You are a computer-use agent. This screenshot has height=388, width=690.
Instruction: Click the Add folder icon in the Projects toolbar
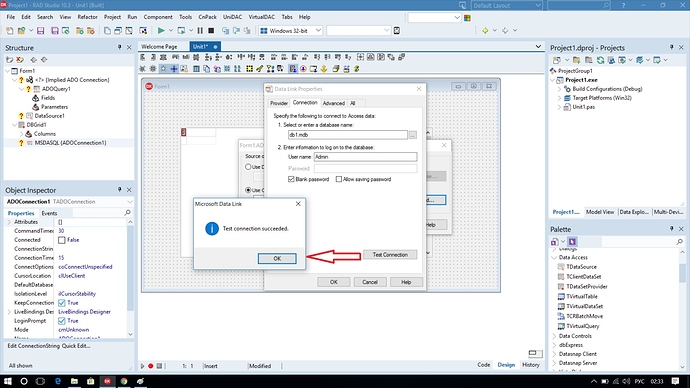(x=576, y=60)
